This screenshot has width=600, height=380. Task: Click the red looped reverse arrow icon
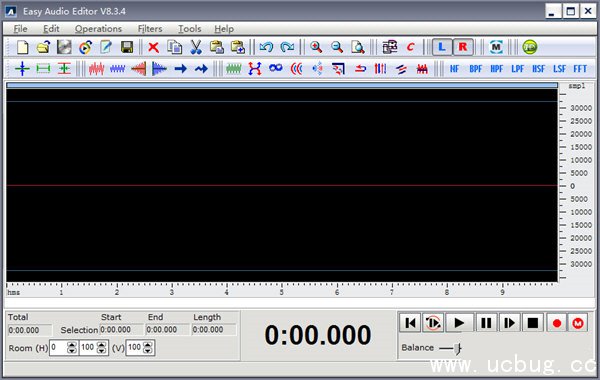point(360,69)
